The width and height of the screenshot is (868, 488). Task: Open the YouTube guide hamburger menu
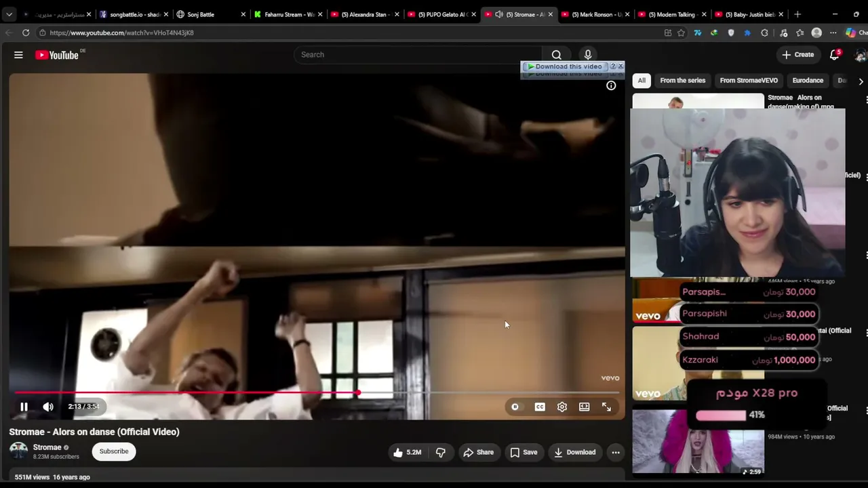click(18, 55)
